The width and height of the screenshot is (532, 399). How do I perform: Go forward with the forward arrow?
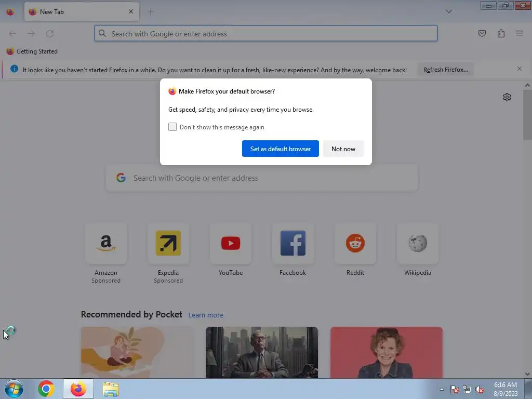[31, 34]
